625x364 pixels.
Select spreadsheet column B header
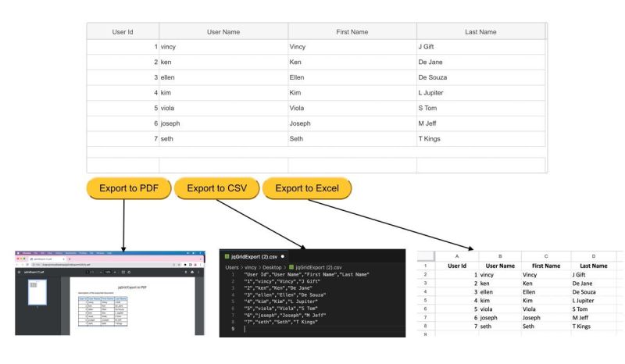(x=500, y=256)
